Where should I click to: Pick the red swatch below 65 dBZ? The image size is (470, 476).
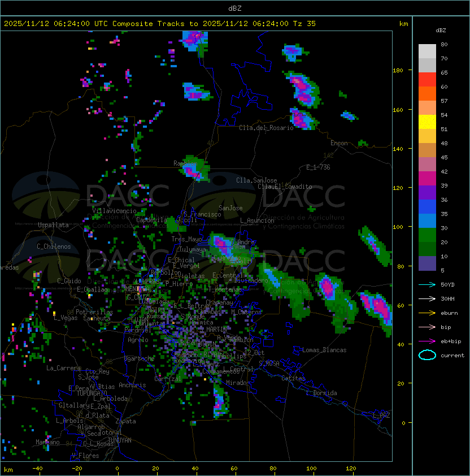[427, 80]
